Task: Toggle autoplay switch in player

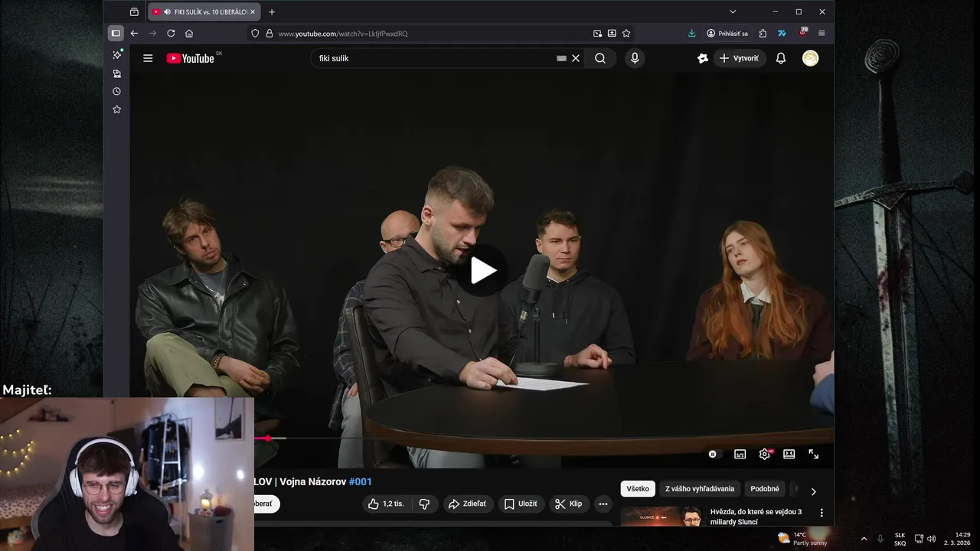Action: point(714,454)
